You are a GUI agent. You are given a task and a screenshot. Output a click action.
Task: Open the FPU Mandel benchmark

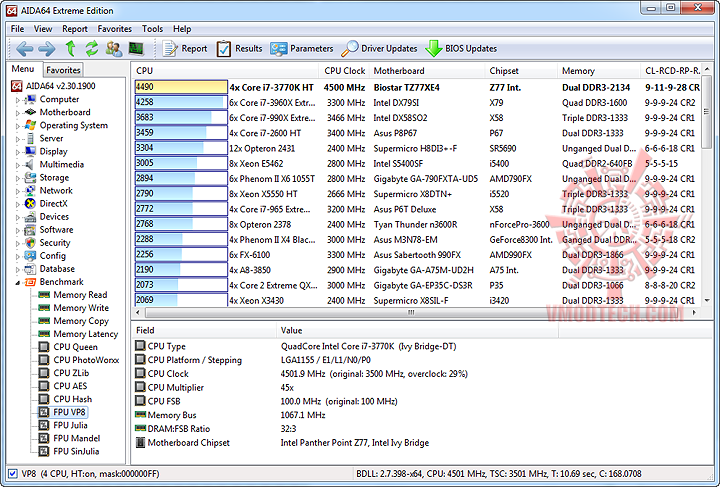pyautogui.click(x=76, y=438)
